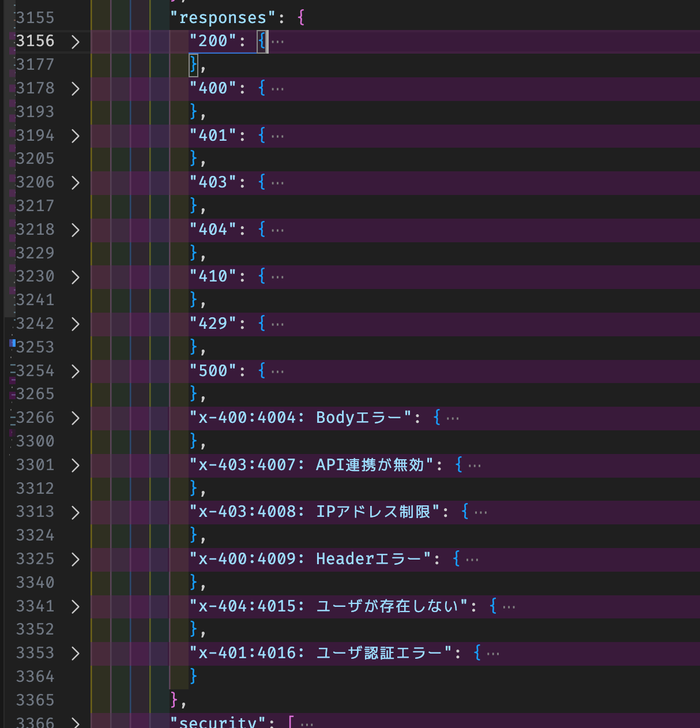This screenshot has height=728, width=700.
Task: Click the fold chevron beside line 3206
Action: 75,183
